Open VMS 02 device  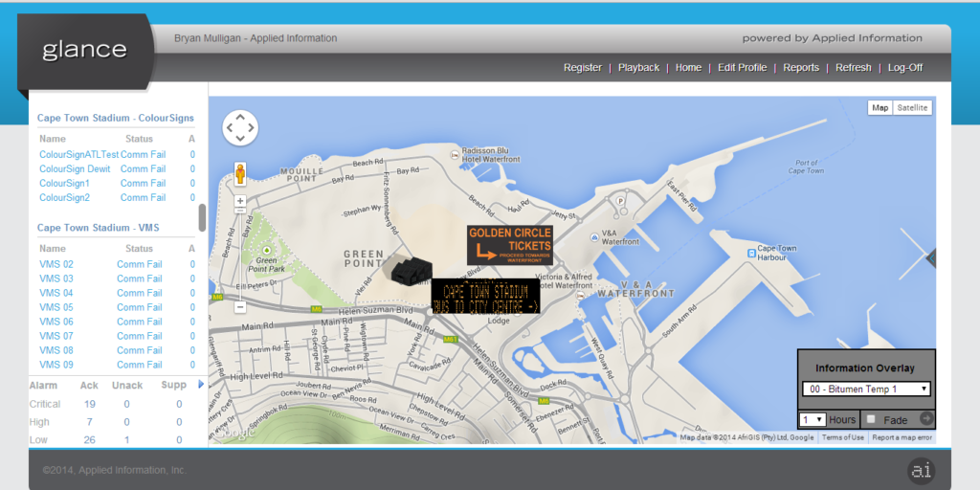(56, 264)
